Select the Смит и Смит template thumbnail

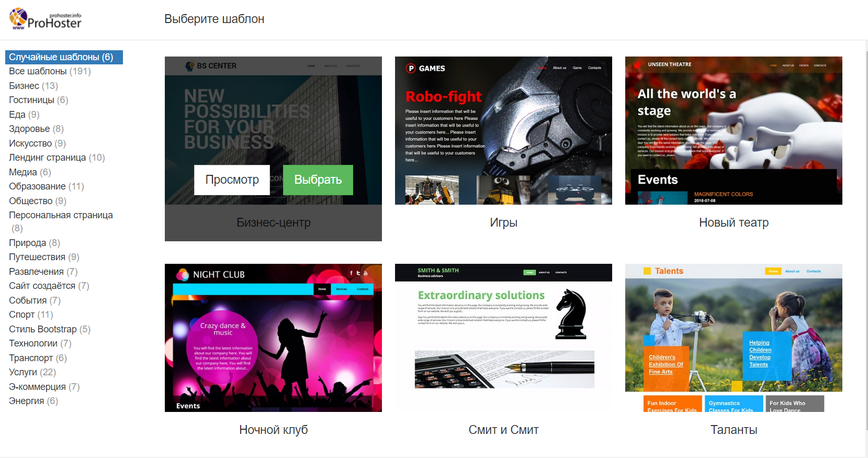(503, 338)
